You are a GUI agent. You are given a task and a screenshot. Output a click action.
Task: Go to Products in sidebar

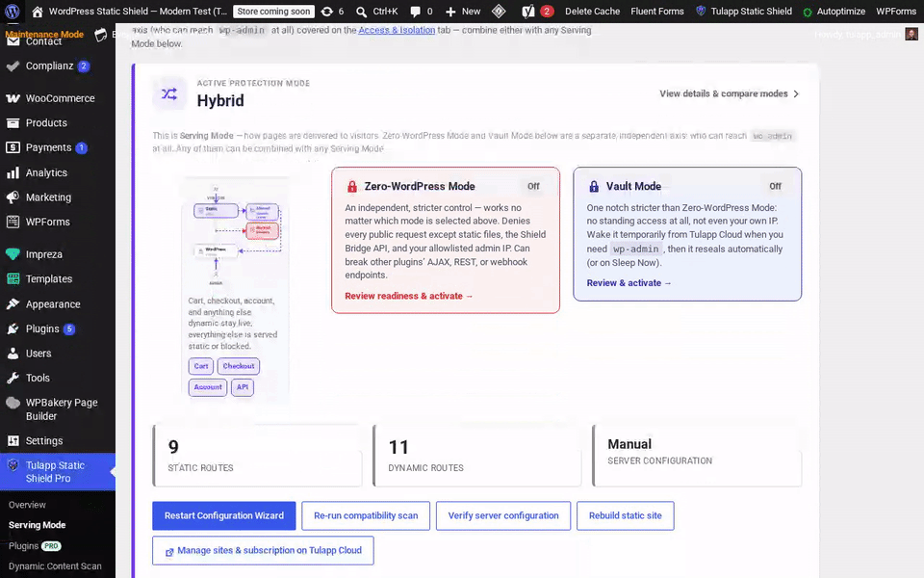coord(58,122)
